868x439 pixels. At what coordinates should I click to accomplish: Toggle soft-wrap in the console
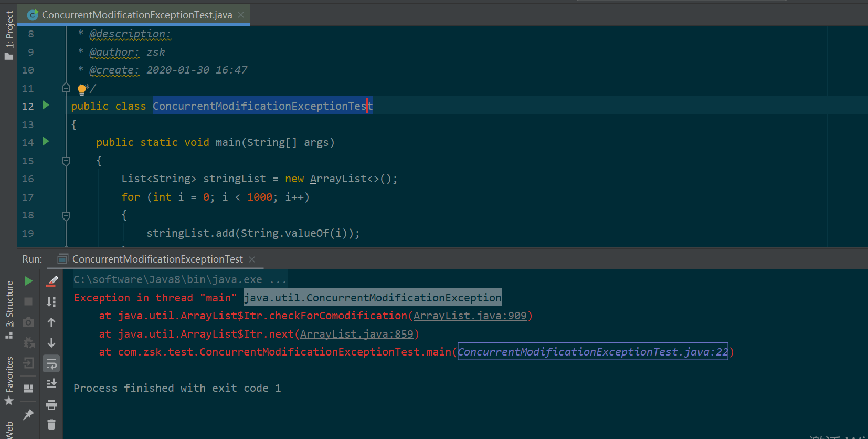coord(51,363)
